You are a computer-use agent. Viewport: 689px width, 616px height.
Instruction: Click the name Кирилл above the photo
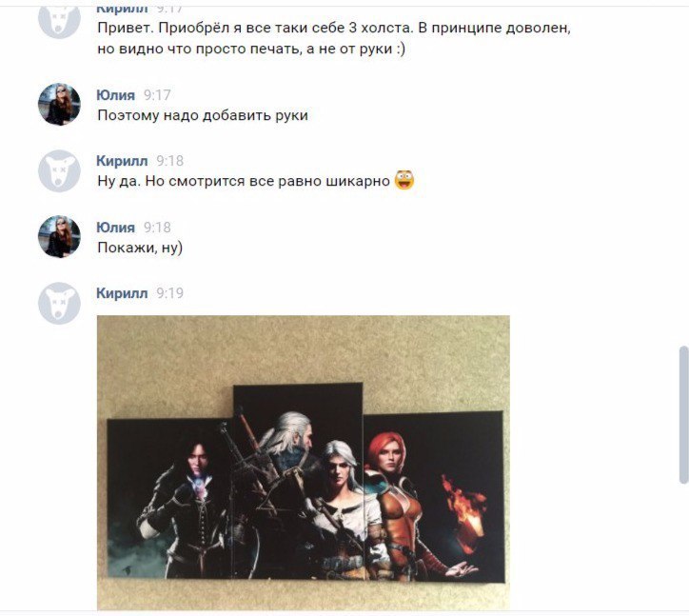tap(122, 293)
